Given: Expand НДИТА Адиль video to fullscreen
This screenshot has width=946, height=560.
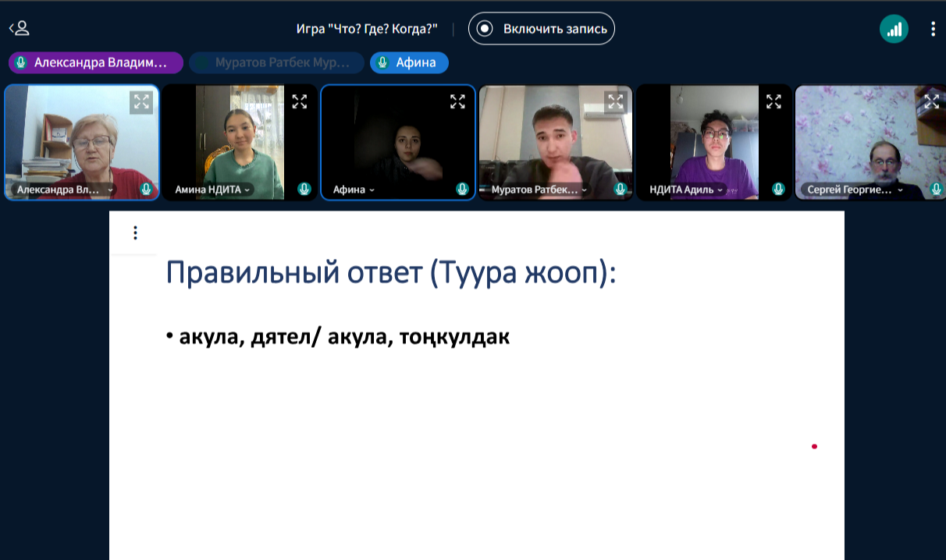Looking at the screenshot, I should click(774, 101).
